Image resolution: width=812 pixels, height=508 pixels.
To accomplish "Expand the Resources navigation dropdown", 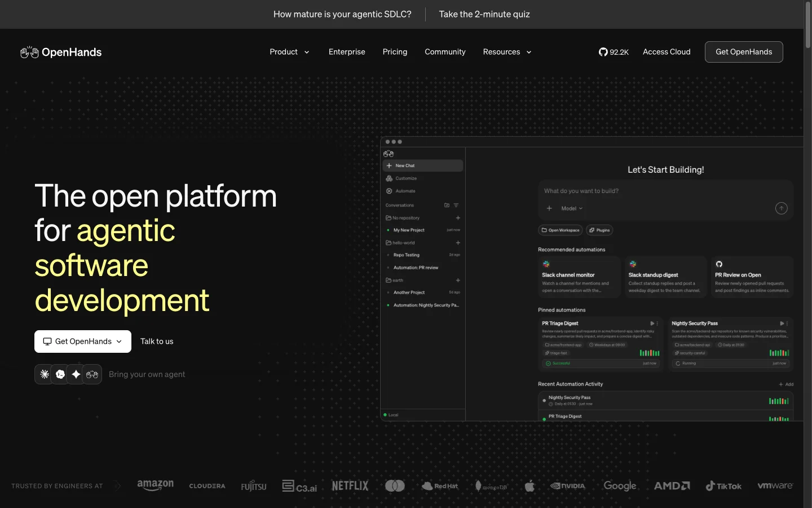I will [507, 52].
